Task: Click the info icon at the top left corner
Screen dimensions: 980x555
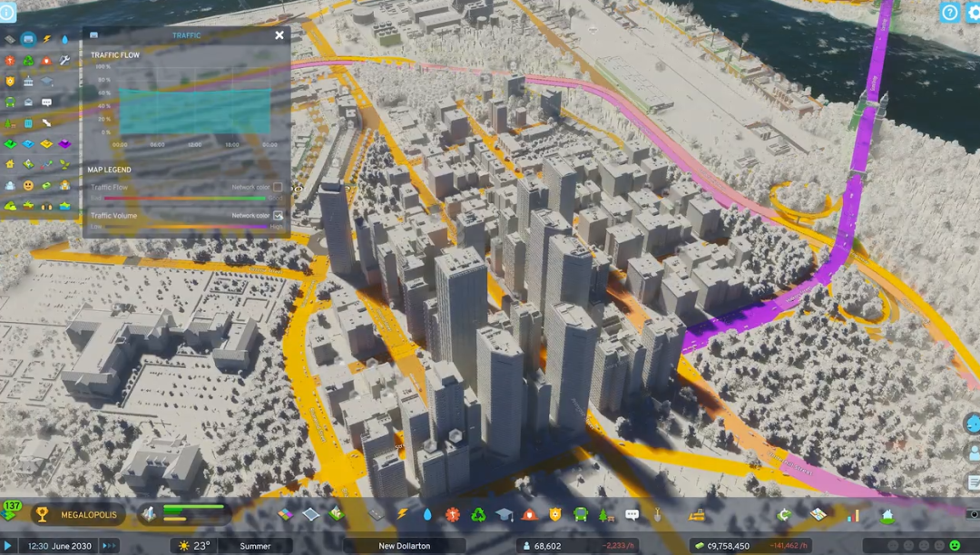Action: point(7,13)
